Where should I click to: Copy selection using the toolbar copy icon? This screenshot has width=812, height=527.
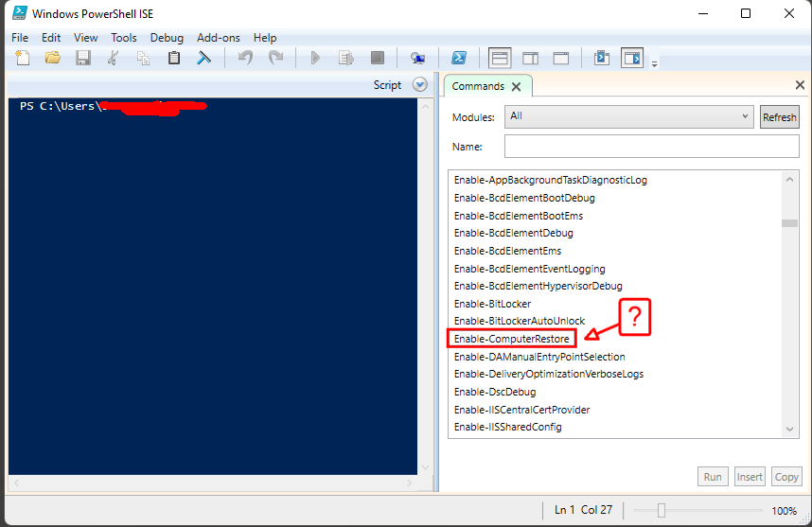point(144,58)
